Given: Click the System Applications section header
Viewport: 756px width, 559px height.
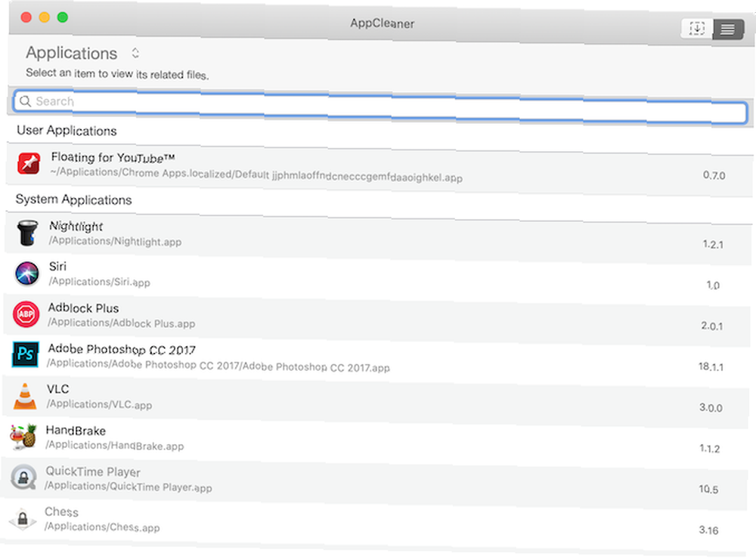Looking at the screenshot, I should (x=74, y=199).
